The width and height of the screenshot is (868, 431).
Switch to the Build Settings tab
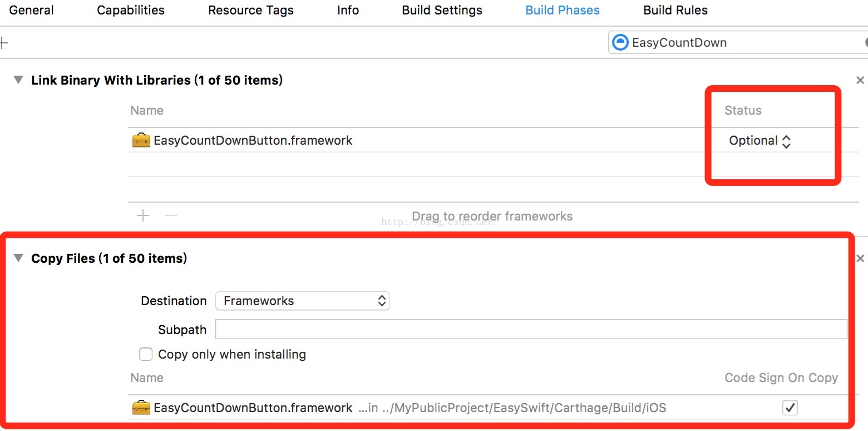[442, 10]
